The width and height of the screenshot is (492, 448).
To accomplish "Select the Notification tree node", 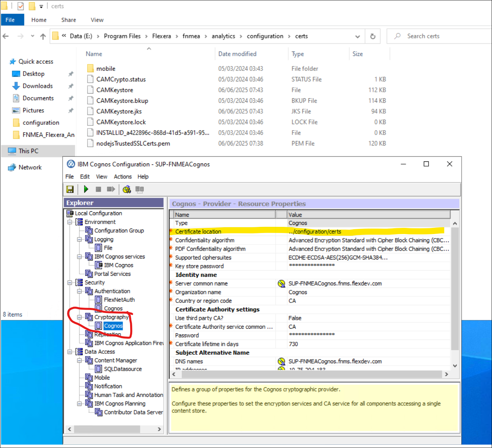I will click(108, 386).
